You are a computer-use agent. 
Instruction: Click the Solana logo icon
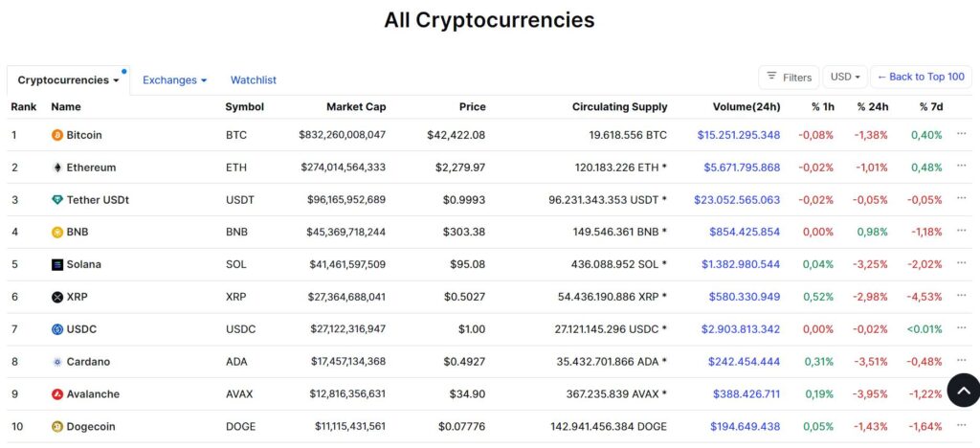pyautogui.click(x=57, y=264)
